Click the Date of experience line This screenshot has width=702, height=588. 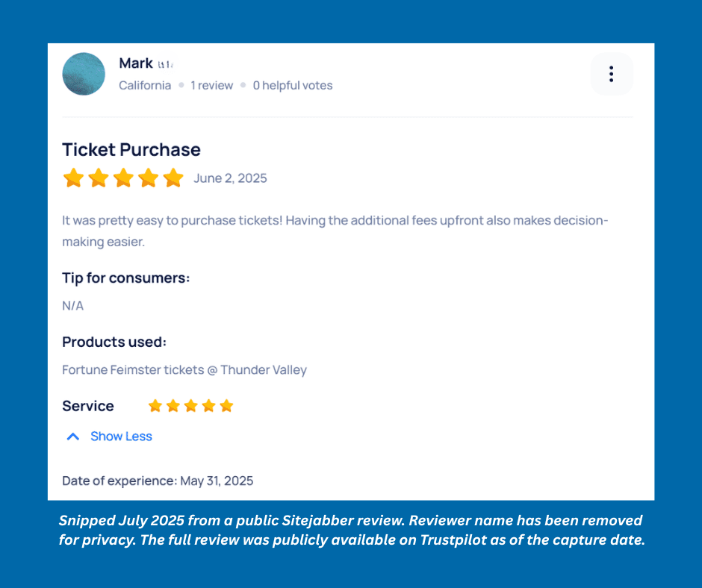pyautogui.click(x=158, y=481)
